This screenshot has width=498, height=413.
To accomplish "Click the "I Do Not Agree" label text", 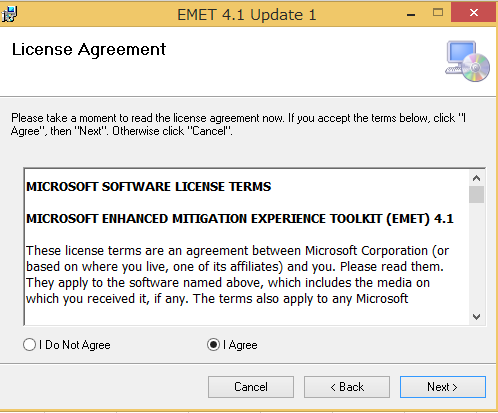I will tap(75, 345).
